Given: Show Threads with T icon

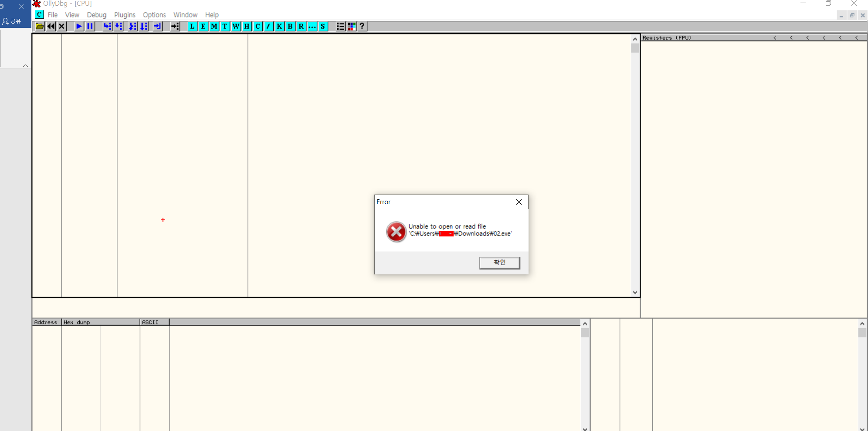Looking at the screenshot, I should 225,27.
